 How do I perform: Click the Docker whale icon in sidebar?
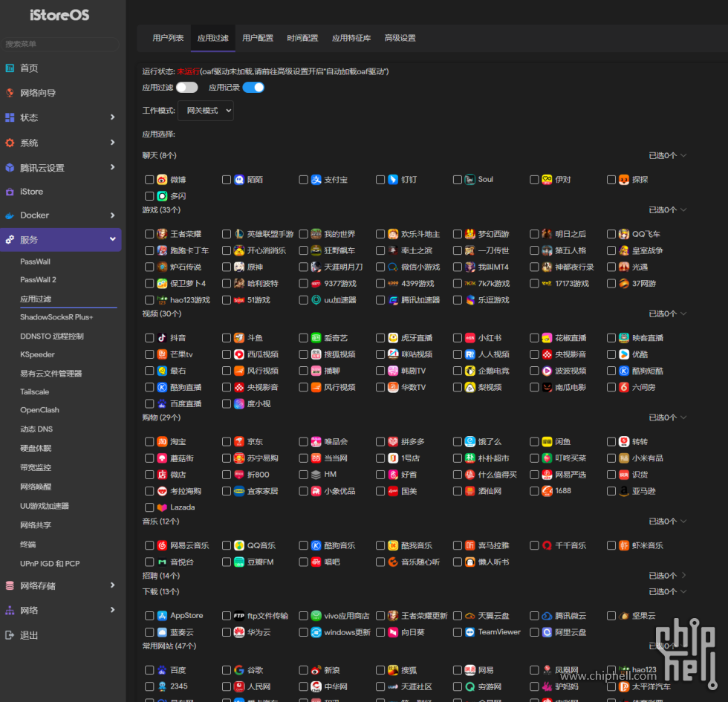point(10,215)
